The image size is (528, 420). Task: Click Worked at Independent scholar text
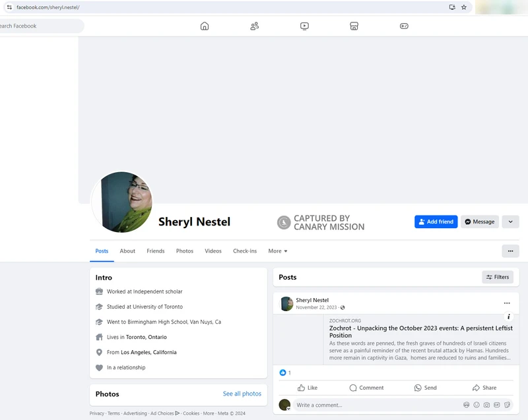[x=145, y=291]
